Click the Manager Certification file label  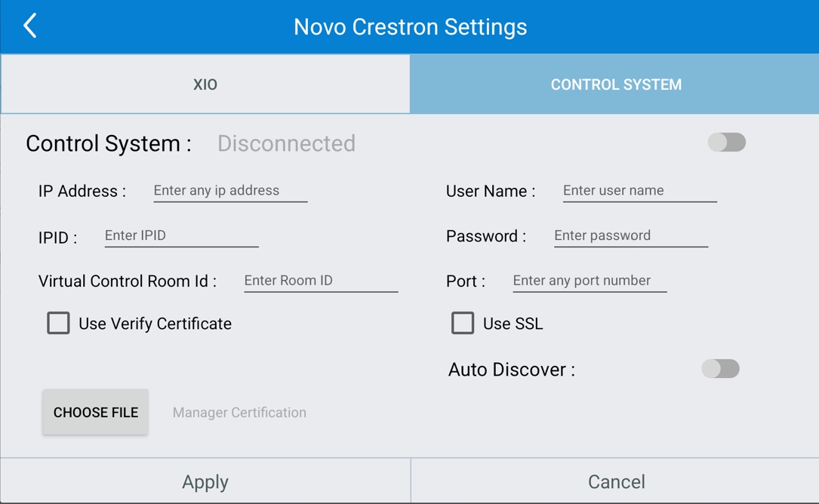(239, 413)
